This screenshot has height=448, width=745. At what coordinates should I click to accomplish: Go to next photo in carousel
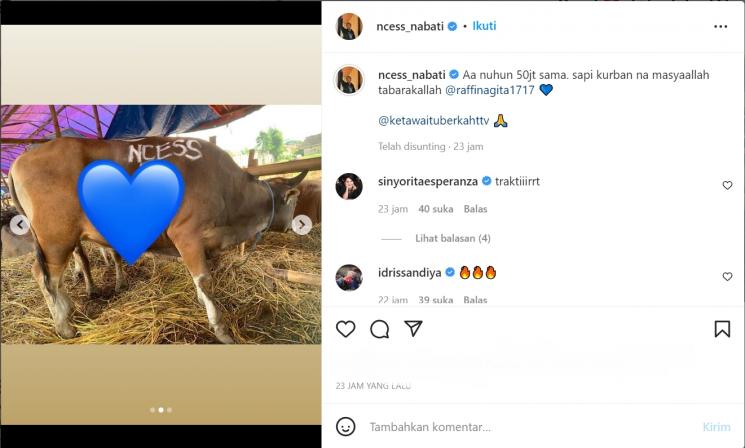301,225
